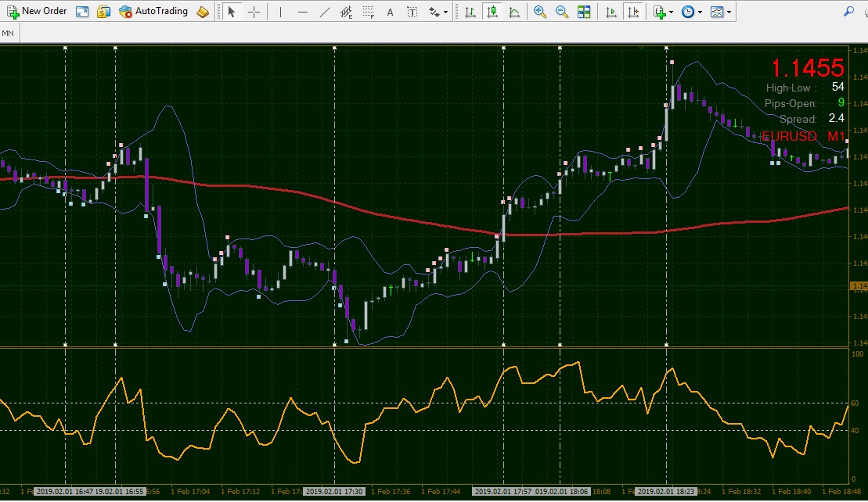Select the Fibonacci Retracement tool
The width and height of the screenshot is (868, 502).
pos(369,11)
